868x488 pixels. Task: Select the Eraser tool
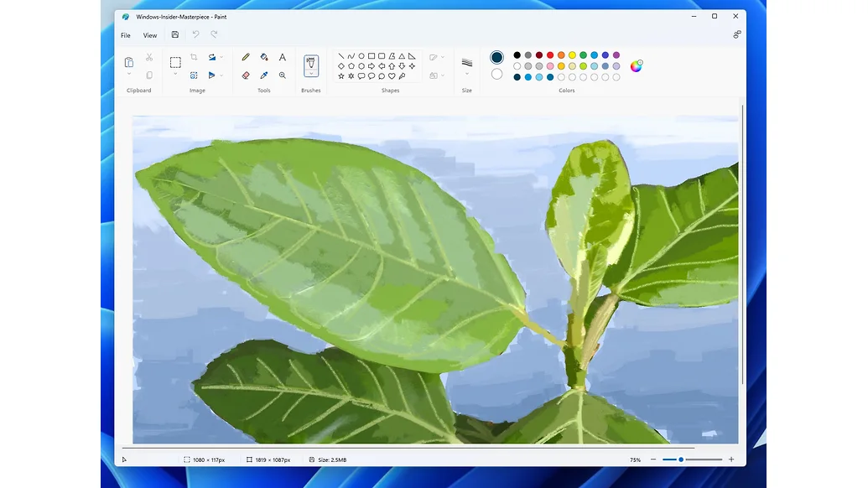pos(246,75)
